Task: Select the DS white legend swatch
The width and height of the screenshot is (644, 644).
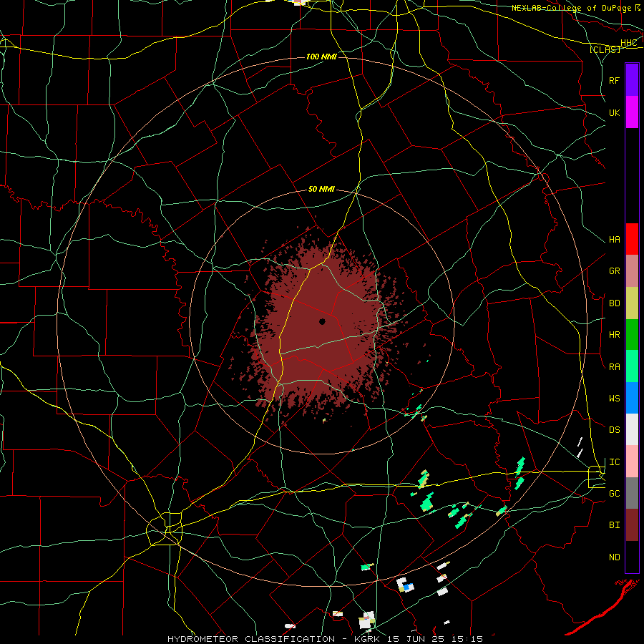Action: coord(632,429)
